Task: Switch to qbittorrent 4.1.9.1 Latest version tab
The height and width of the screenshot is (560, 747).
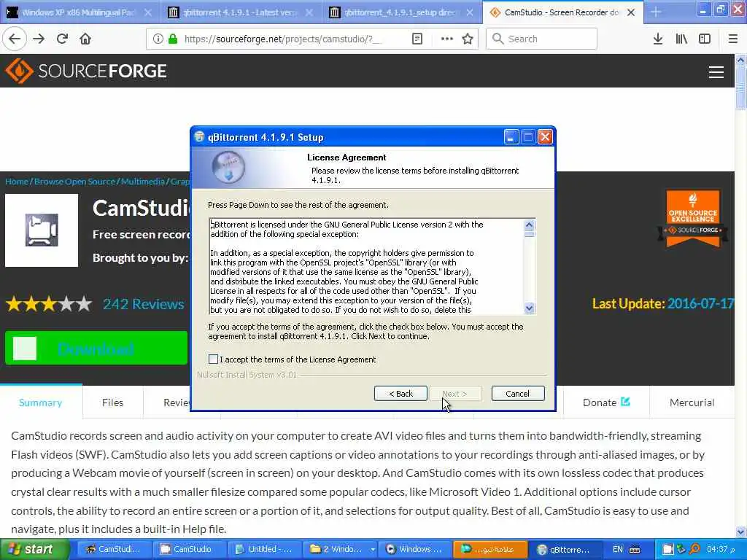Action: 239,12
